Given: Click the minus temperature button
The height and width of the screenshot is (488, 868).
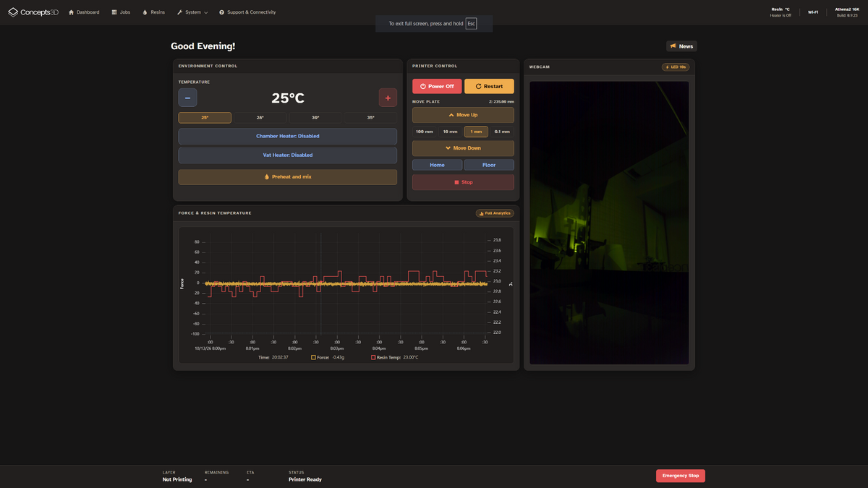Looking at the screenshot, I should pyautogui.click(x=187, y=98).
